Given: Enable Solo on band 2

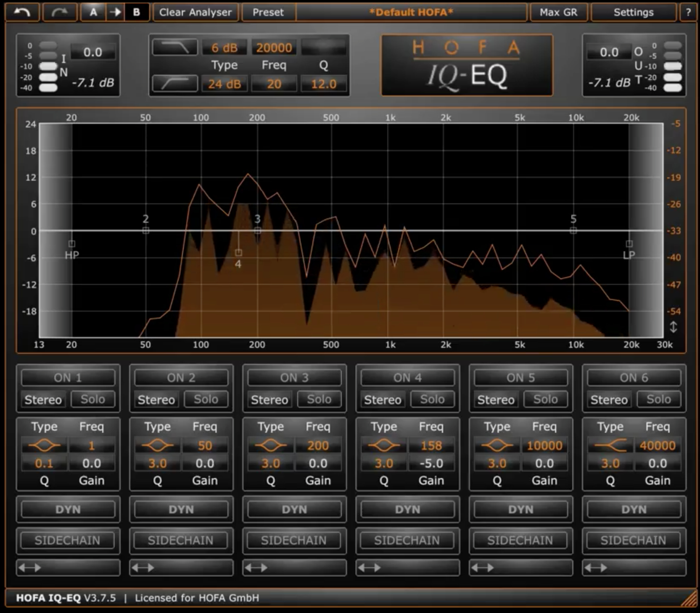Looking at the screenshot, I should [x=206, y=399].
